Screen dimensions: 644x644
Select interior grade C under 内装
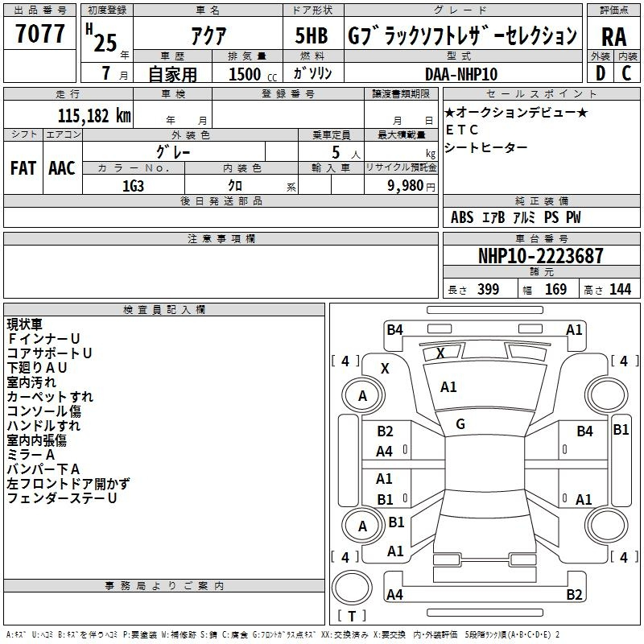point(626,73)
